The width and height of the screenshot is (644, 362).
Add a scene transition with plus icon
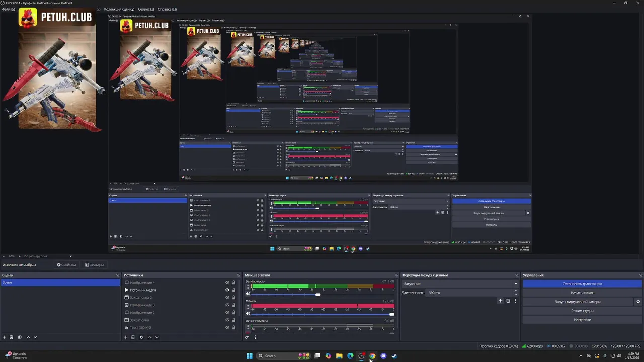(x=500, y=301)
